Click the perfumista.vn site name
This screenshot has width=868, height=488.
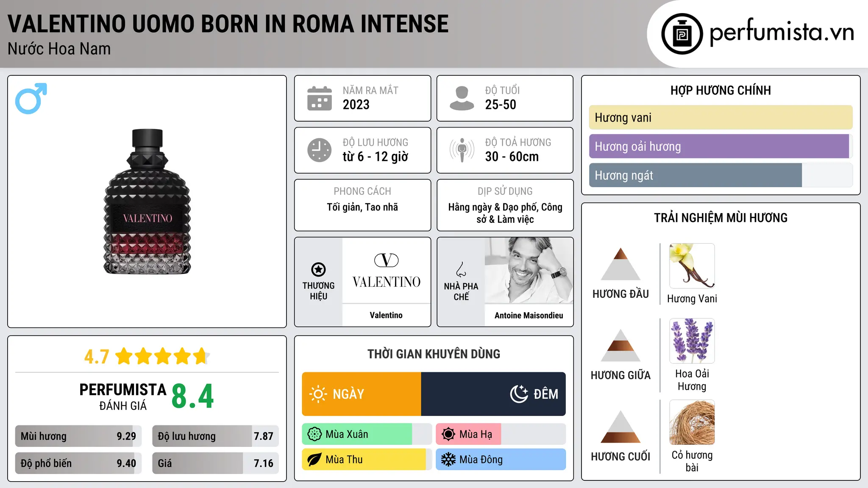[782, 33]
